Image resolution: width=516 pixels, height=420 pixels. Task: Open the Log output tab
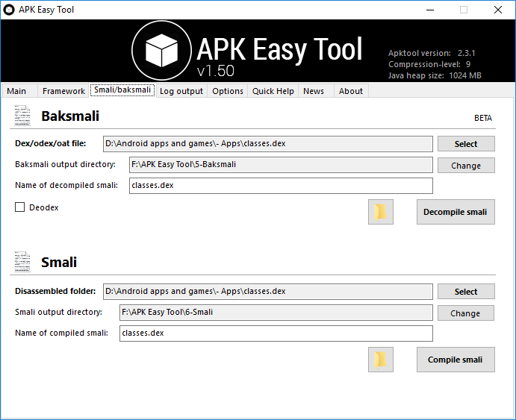[181, 91]
